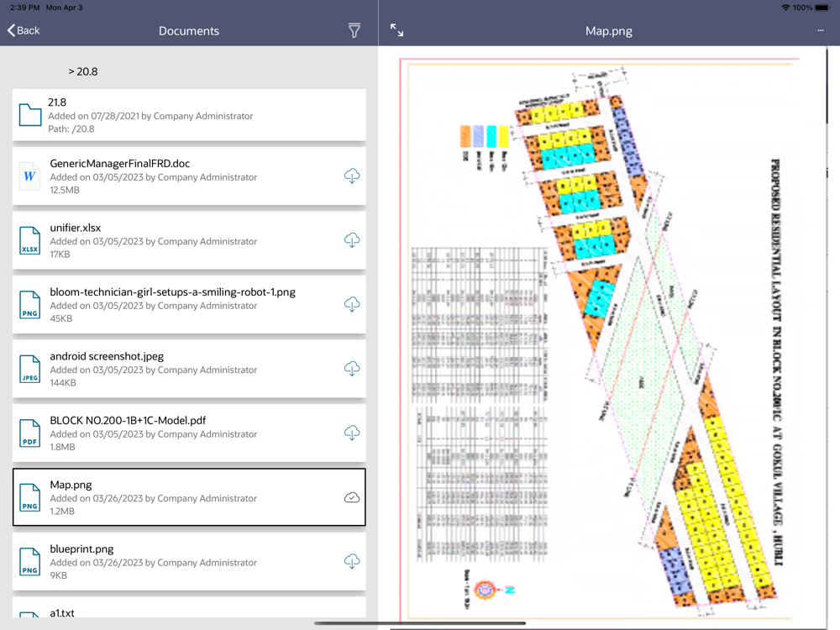
Task: Download android screenshot.jpeg via cloud icon
Action: point(352,369)
